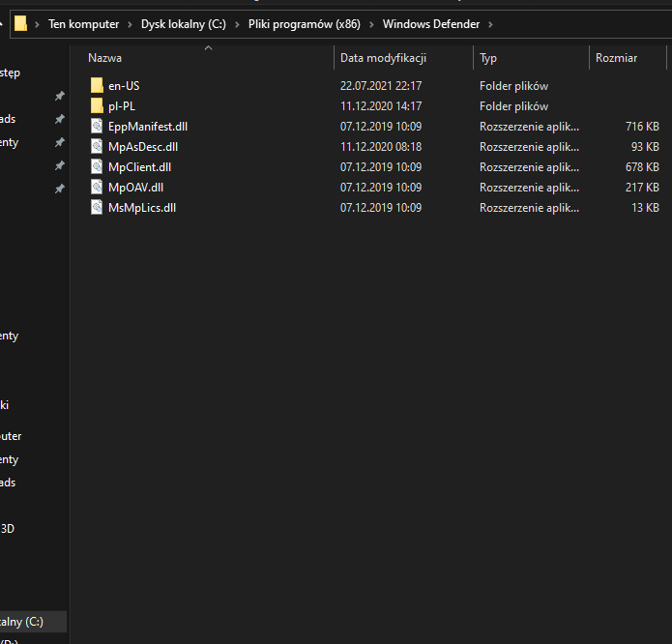This screenshot has height=644, width=672.
Task: Click the EppManifest.dll file icon
Action: click(x=97, y=127)
